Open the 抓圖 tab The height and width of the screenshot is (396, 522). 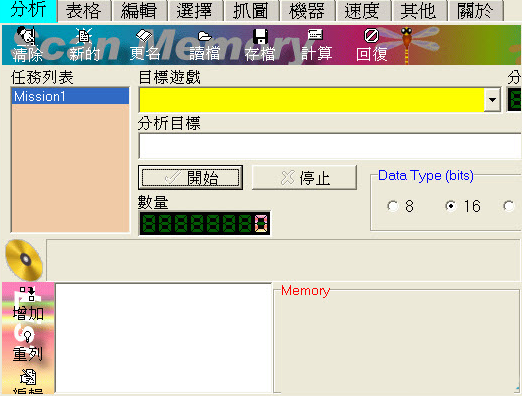coord(251,11)
